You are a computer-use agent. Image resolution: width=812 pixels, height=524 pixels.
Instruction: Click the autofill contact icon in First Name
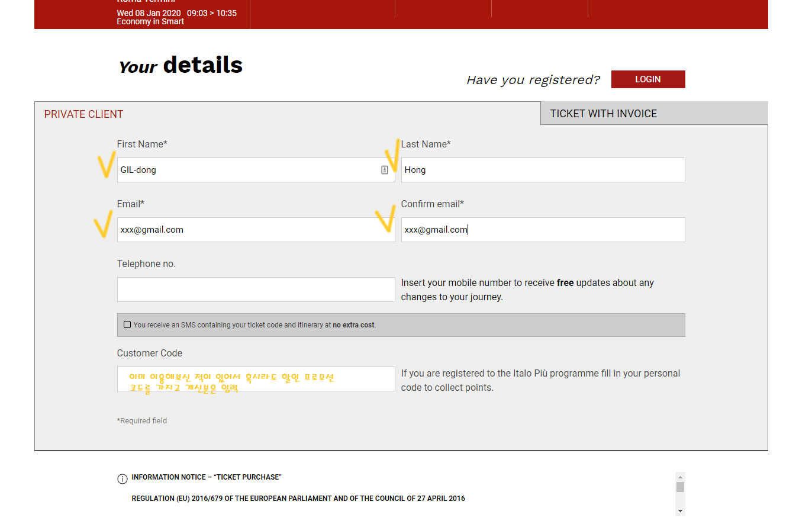click(x=385, y=170)
